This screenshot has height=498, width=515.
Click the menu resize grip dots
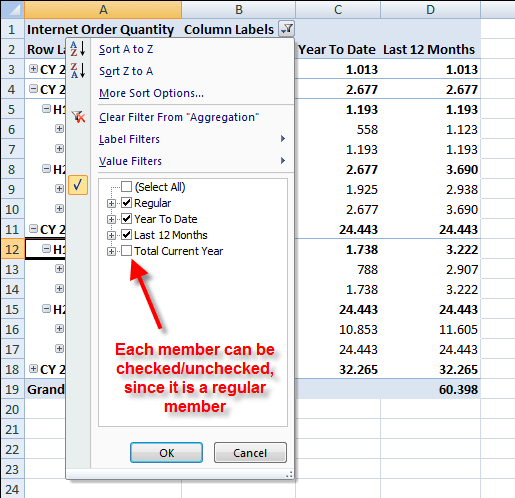tap(289, 475)
